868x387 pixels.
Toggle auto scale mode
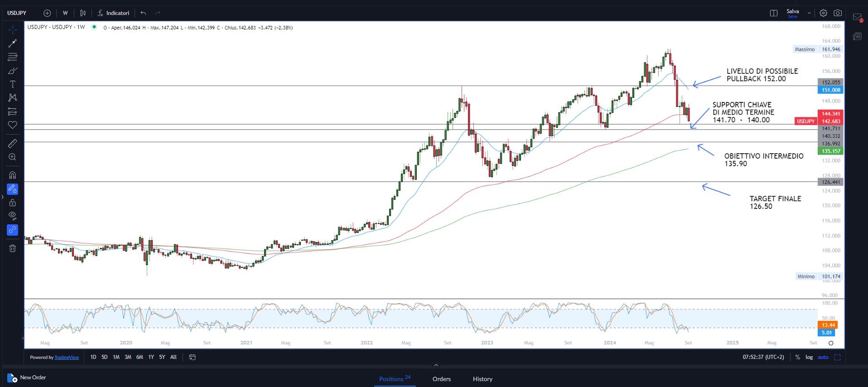(823, 357)
